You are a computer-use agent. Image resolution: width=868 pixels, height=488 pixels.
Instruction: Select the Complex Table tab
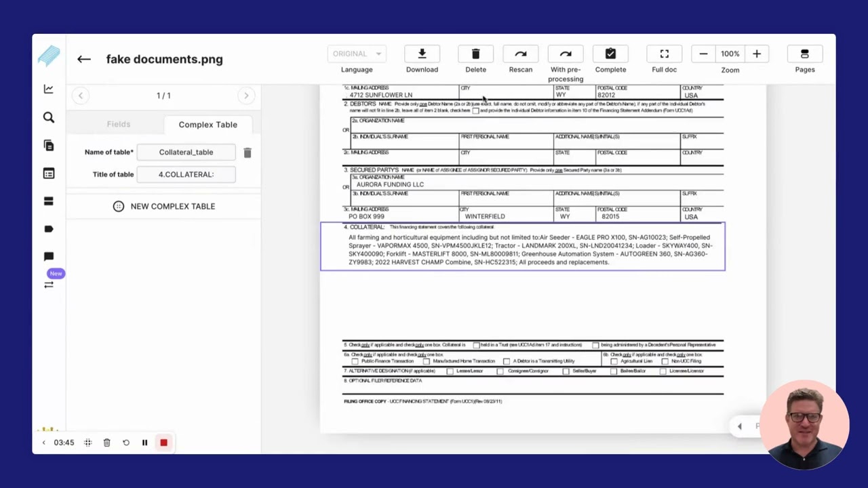[208, 125]
